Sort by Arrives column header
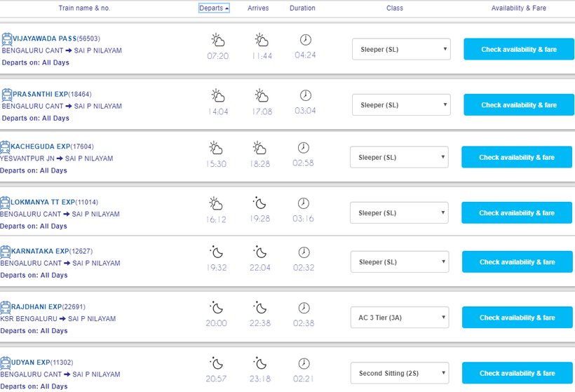The width and height of the screenshot is (575, 392). pyautogui.click(x=258, y=8)
